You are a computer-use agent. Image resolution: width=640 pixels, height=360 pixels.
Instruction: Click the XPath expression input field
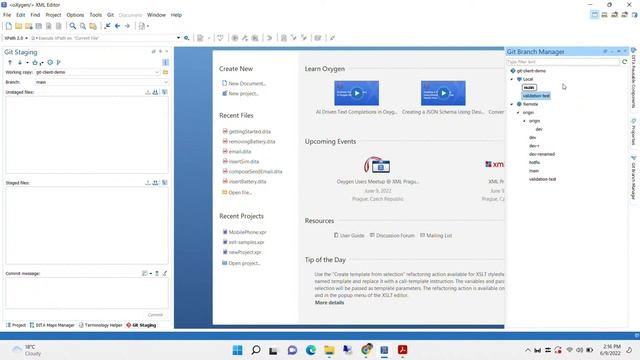(x=104, y=38)
